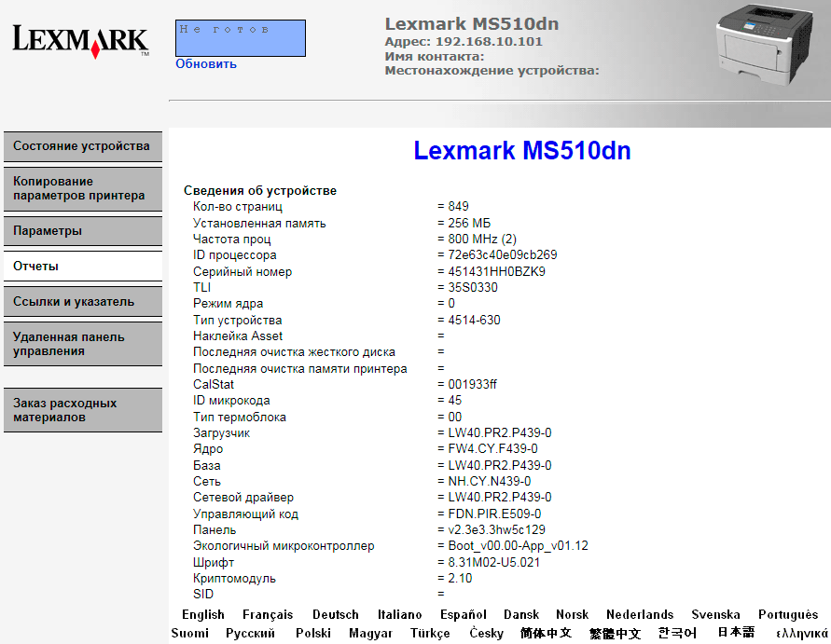Switch language to Français

[268, 615]
